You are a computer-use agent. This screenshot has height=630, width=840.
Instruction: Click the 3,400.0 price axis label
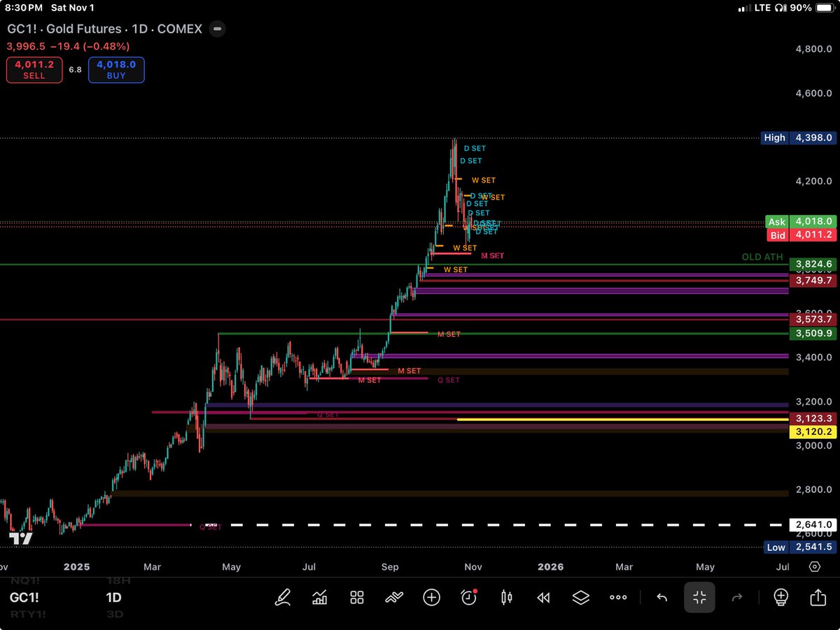click(x=813, y=358)
